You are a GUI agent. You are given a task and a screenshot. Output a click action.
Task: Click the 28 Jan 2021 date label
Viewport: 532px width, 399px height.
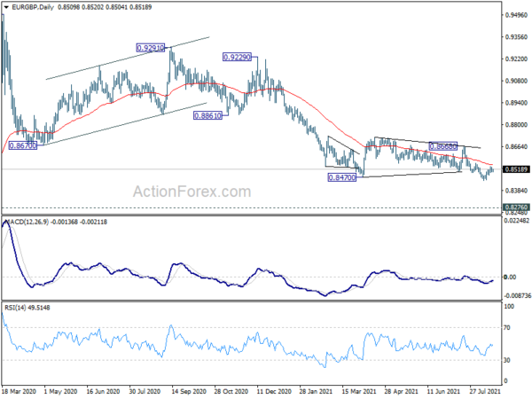tap(317, 391)
